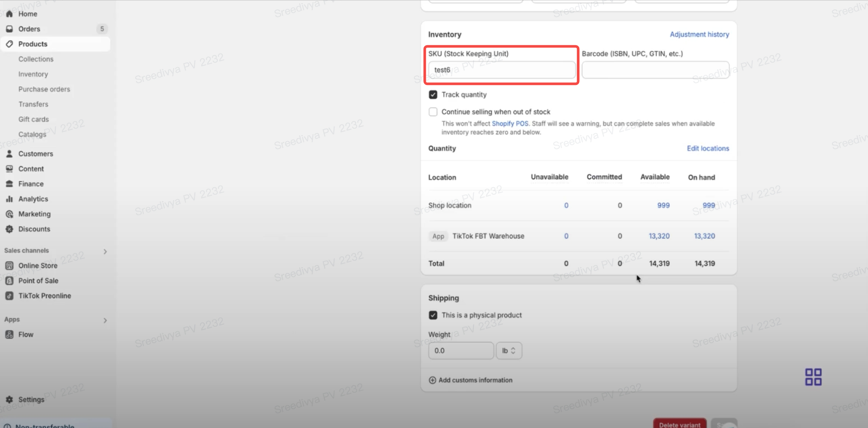Uncheck Track quantity checkbox
Viewport: 868px width, 428px height.
(x=433, y=95)
